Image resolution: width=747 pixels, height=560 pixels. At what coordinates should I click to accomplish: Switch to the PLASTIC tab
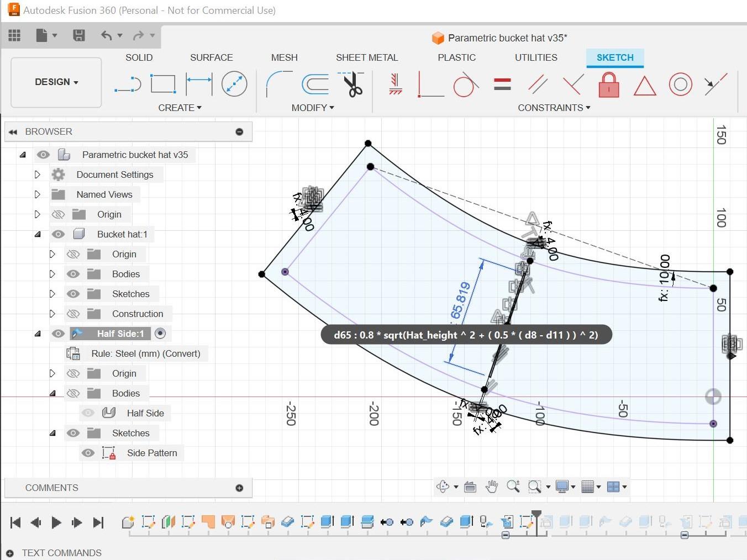coord(457,57)
